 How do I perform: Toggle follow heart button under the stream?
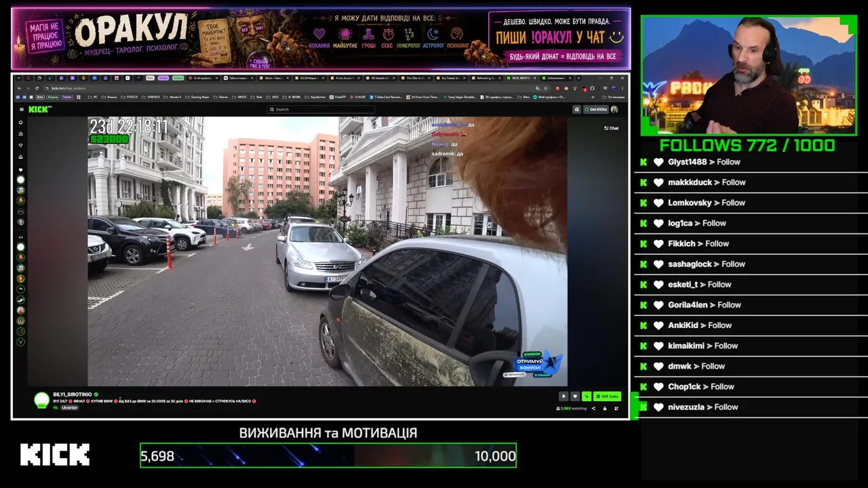(575, 396)
